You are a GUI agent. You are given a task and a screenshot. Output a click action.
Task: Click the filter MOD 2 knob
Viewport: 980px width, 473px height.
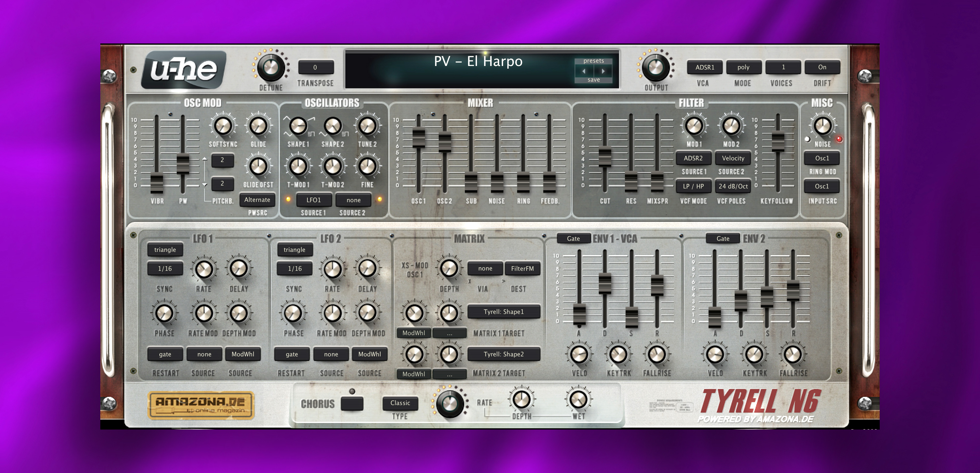pyautogui.click(x=731, y=125)
